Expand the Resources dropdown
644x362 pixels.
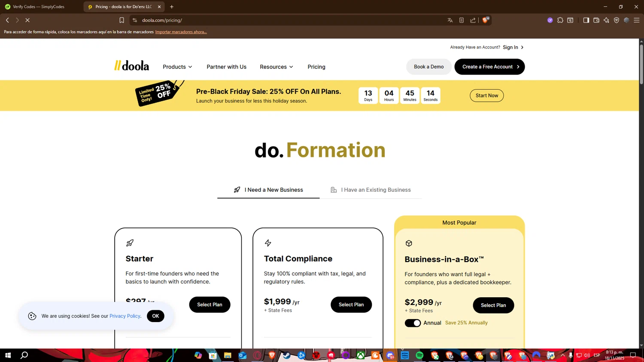[x=276, y=67]
